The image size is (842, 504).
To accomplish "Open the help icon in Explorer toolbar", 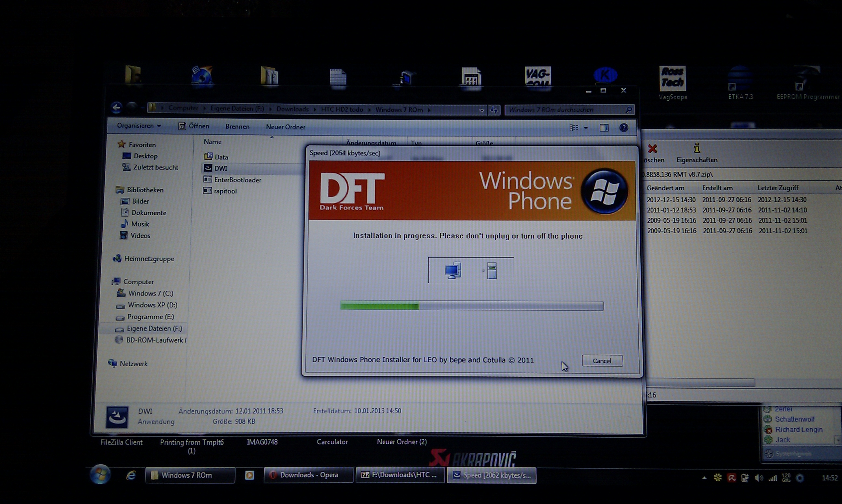I will (x=623, y=128).
